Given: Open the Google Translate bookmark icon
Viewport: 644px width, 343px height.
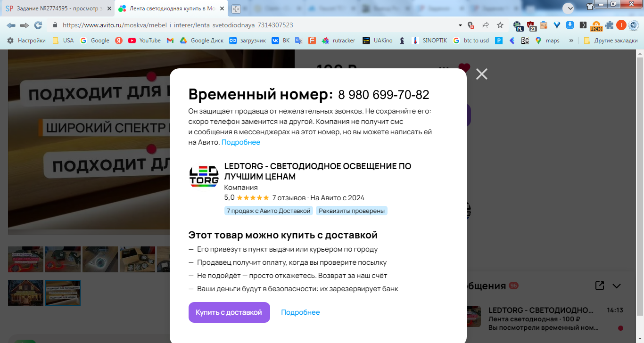Looking at the screenshot, I should click(x=298, y=41).
